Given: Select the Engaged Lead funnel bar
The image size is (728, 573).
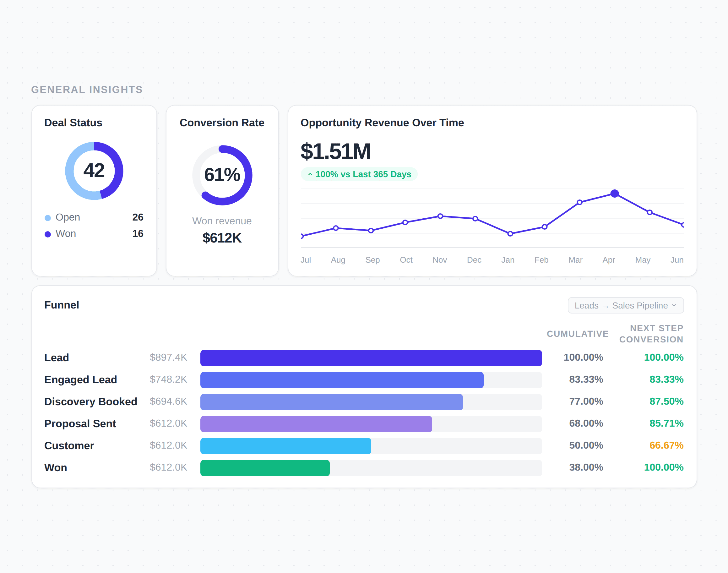Looking at the screenshot, I should click(342, 380).
